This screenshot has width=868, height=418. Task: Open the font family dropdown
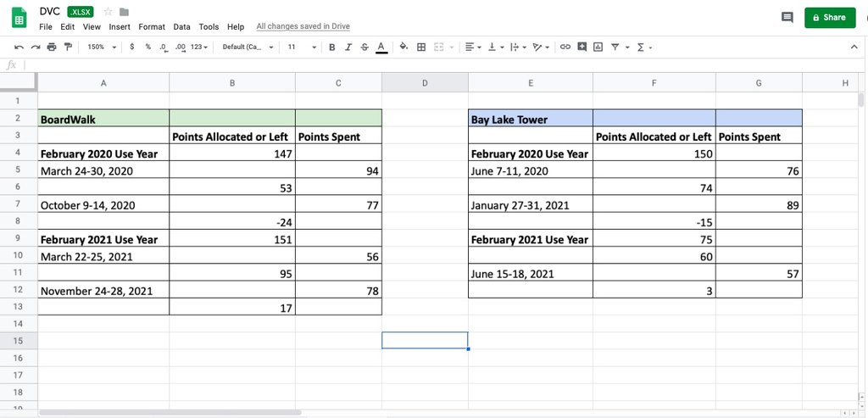(248, 47)
